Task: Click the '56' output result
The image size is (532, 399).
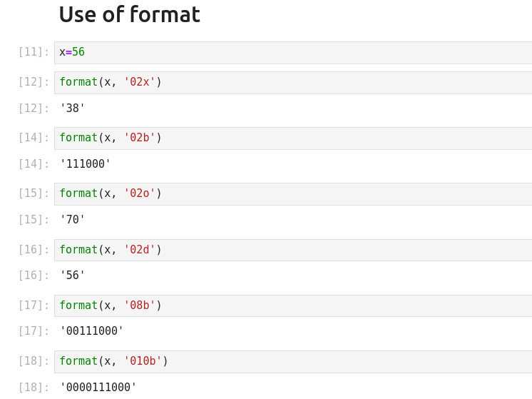Action: click(72, 276)
